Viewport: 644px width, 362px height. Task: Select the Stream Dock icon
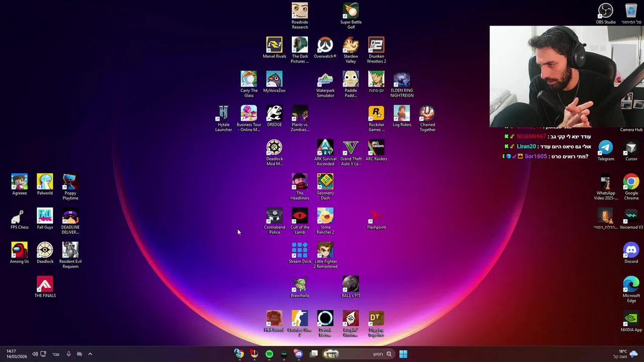click(300, 253)
